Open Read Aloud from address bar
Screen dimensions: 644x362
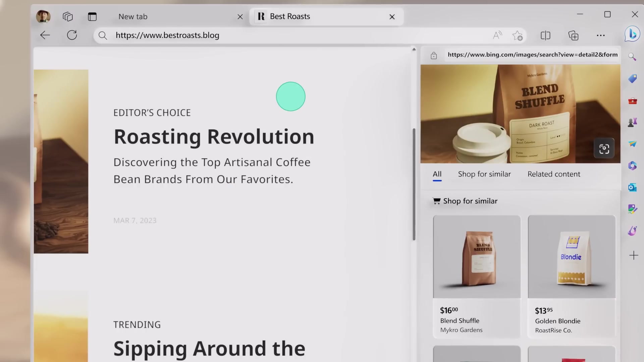pos(497,35)
